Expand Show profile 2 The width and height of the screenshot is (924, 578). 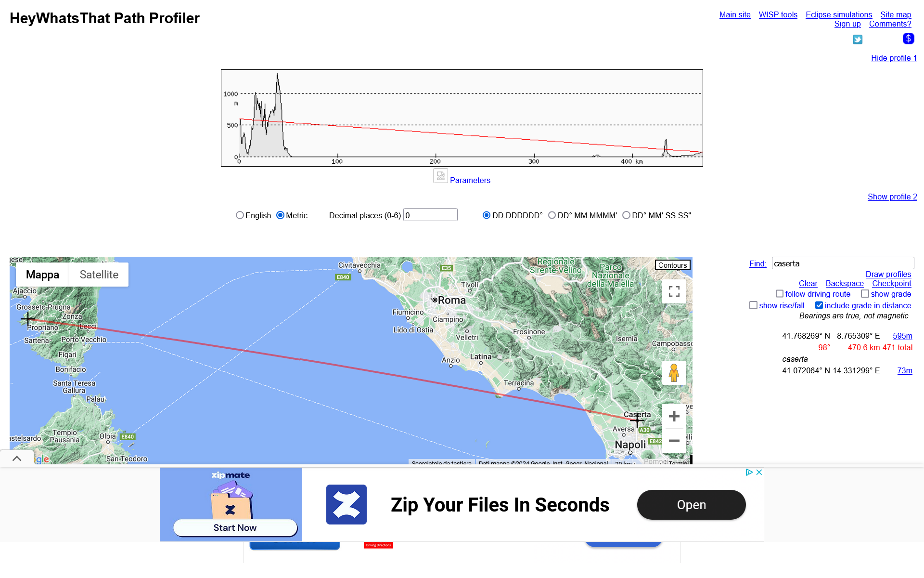click(892, 197)
